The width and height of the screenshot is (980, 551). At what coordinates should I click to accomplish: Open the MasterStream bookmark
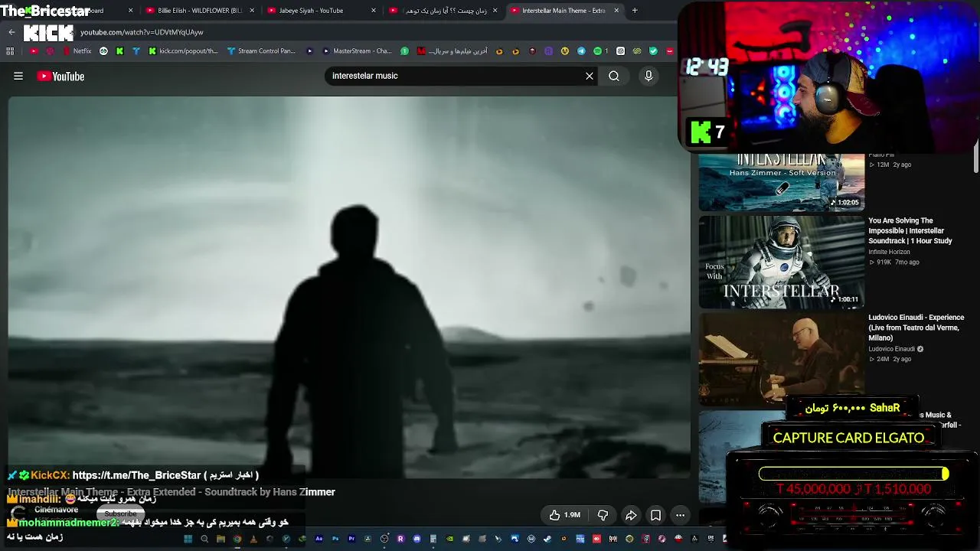point(358,51)
